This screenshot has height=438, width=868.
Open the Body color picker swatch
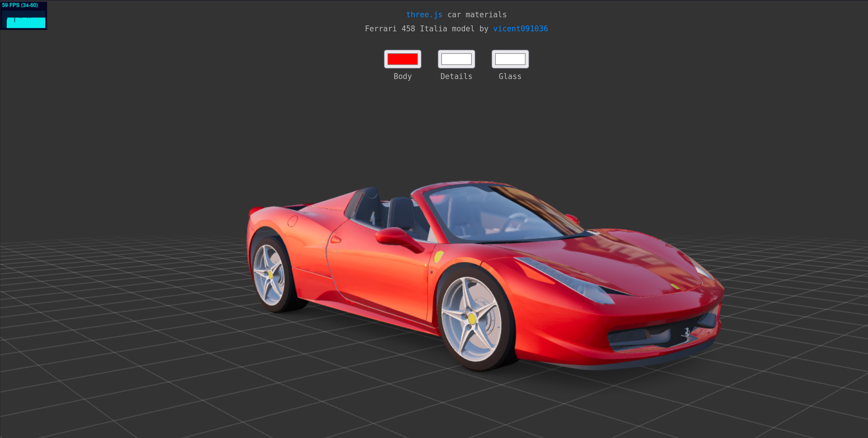pos(402,59)
